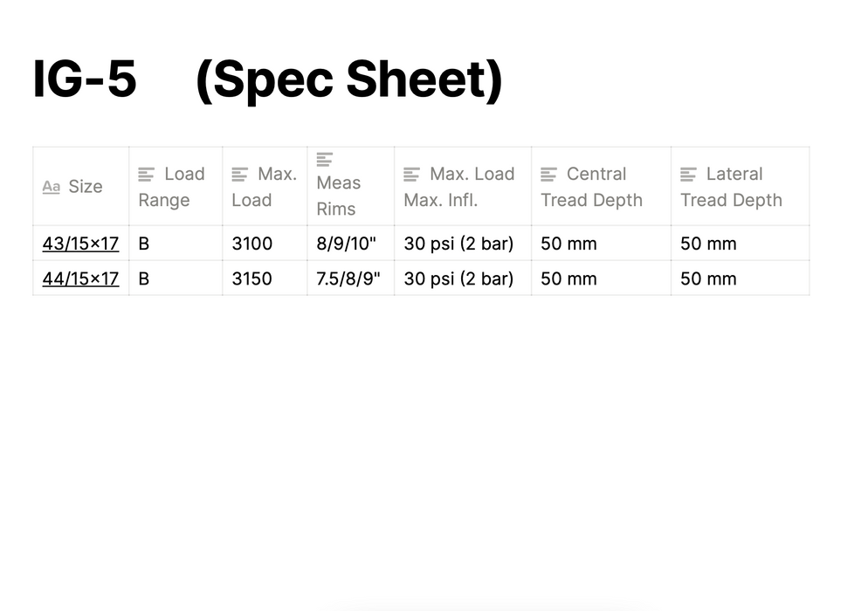The width and height of the screenshot is (868, 611).
Task: Click the Meas Rims column header label
Action: pos(338,196)
